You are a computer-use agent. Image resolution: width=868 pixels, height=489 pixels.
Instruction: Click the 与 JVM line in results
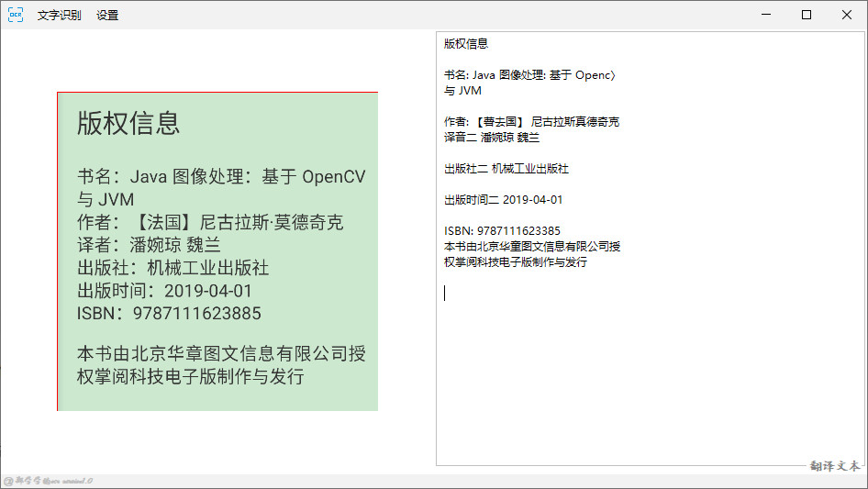pos(462,90)
